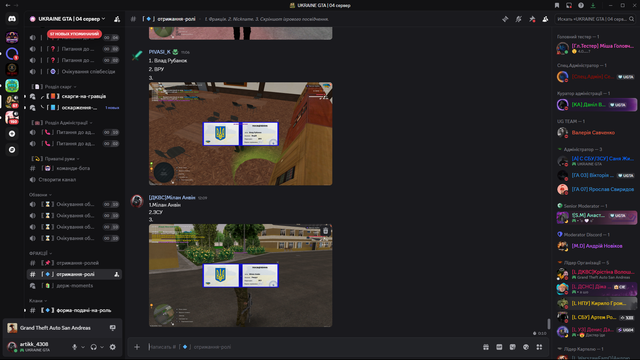The height and width of the screenshot is (360, 640).
Task: Open PIVASI_K user profile name
Action: [160, 52]
